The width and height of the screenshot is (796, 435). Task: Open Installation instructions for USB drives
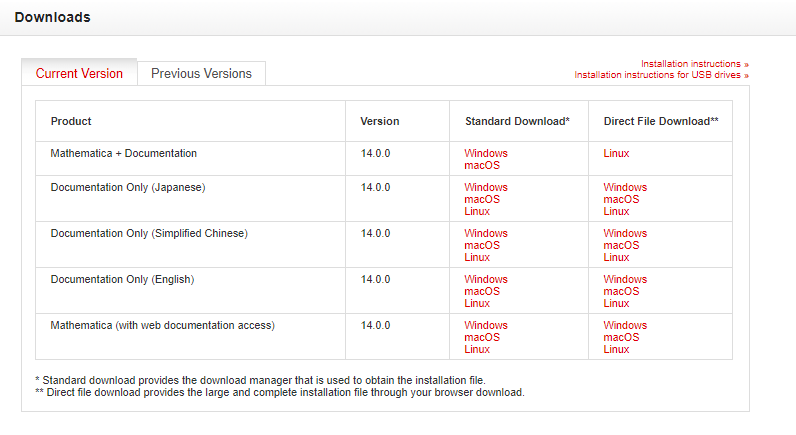coord(661,75)
